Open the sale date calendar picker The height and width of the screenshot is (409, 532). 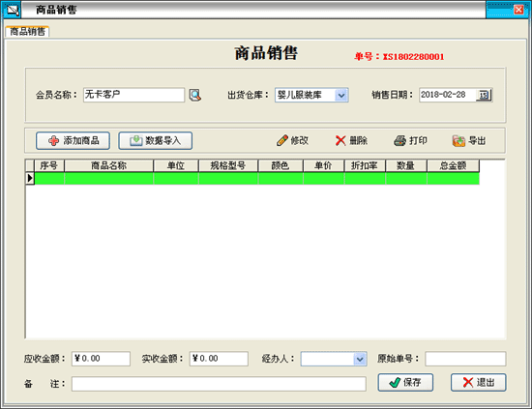tap(484, 95)
